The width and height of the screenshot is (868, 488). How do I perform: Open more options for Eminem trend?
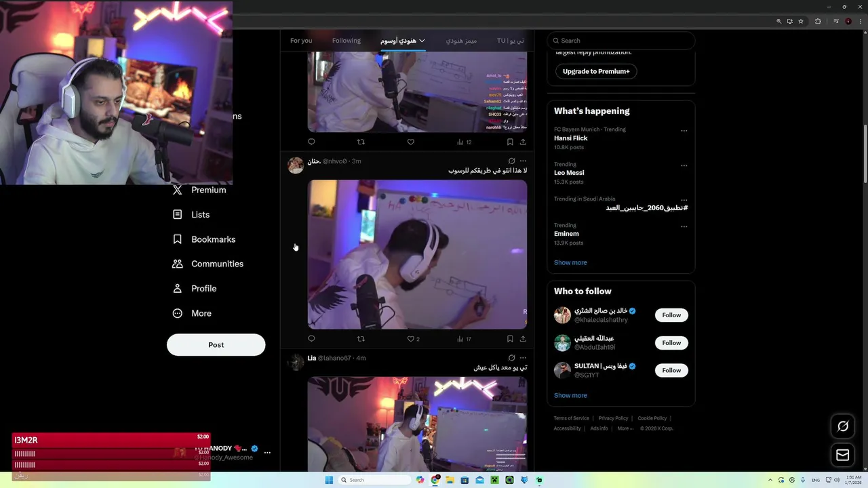click(684, 226)
